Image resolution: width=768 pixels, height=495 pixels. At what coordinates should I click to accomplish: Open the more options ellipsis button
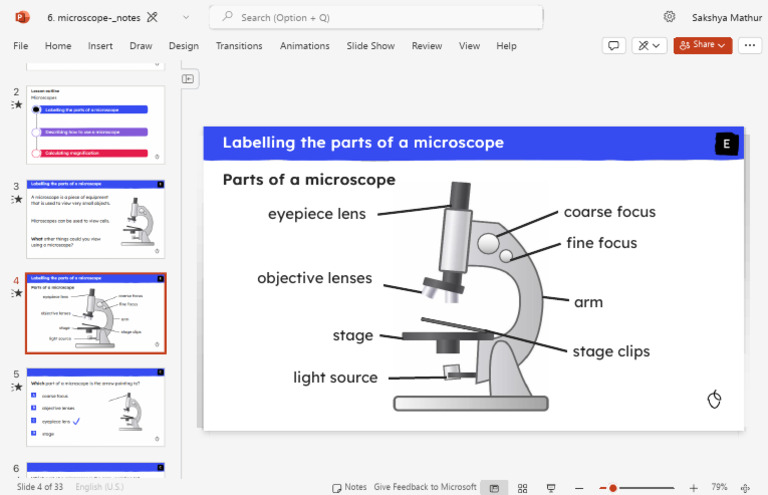pos(749,45)
